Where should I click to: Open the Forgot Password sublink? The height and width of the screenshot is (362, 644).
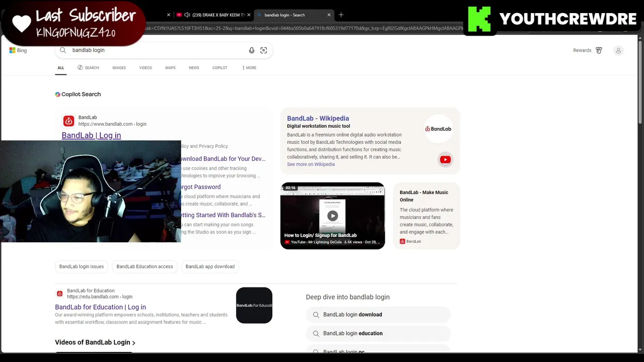tap(201, 187)
